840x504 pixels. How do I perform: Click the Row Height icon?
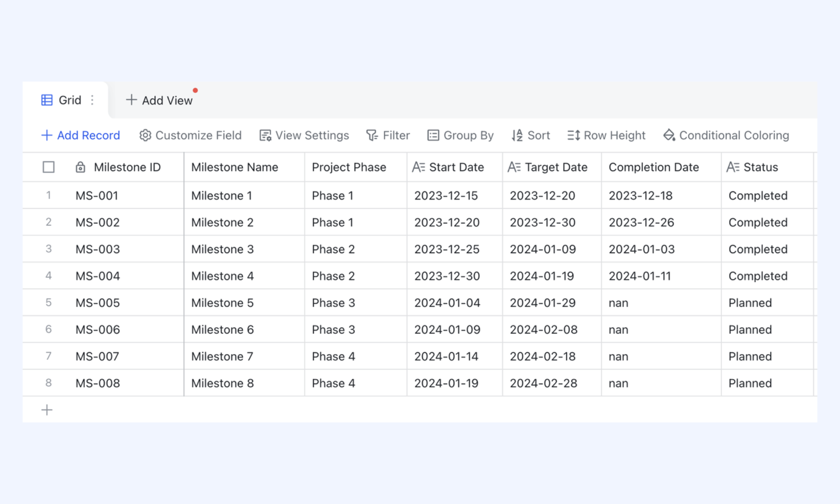click(573, 135)
